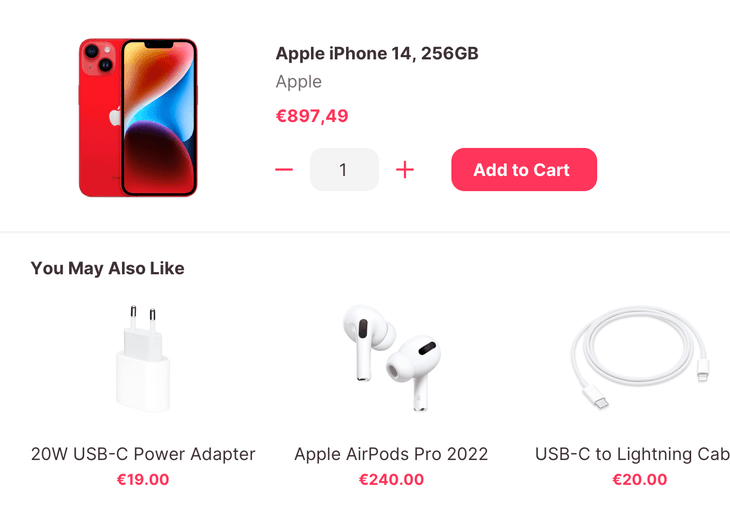This screenshot has width=730, height=514.
Task: Click the €20.00 cable price
Action: (640, 480)
